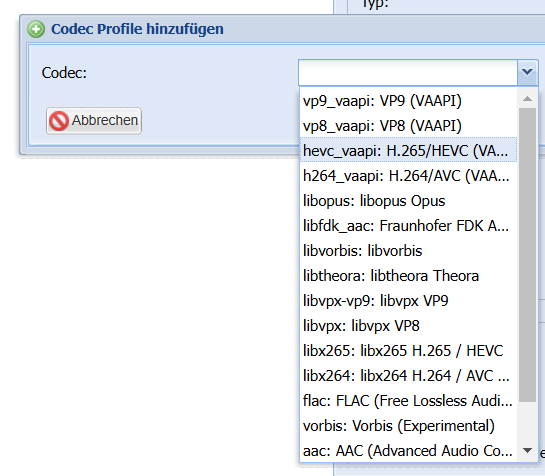Click the green plus icon in dialog title
545x476 pixels.
tap(36, 29)
